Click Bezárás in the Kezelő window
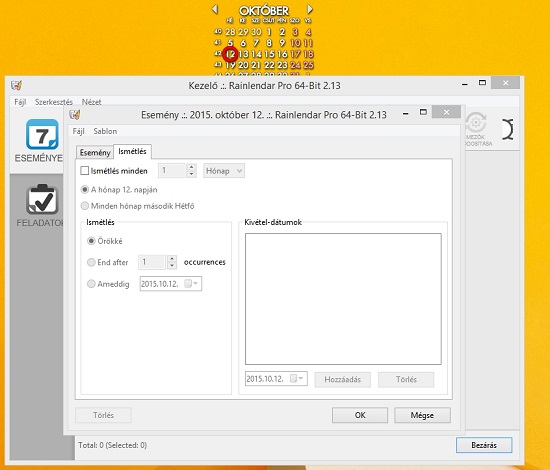 click(484, 445)
